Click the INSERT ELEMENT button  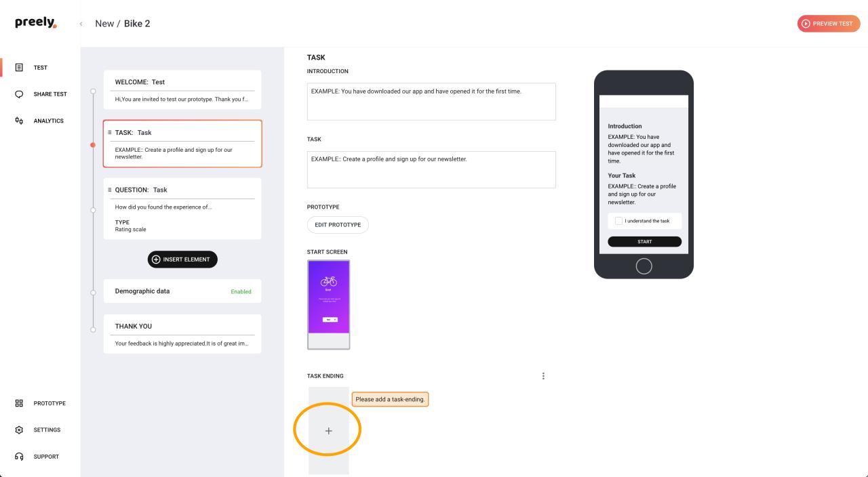(182, 260)
